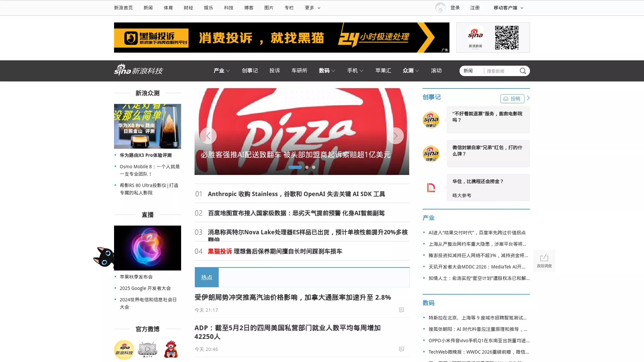Click the search magnifier icon
The image size is (644, 362).
[523, 71]
